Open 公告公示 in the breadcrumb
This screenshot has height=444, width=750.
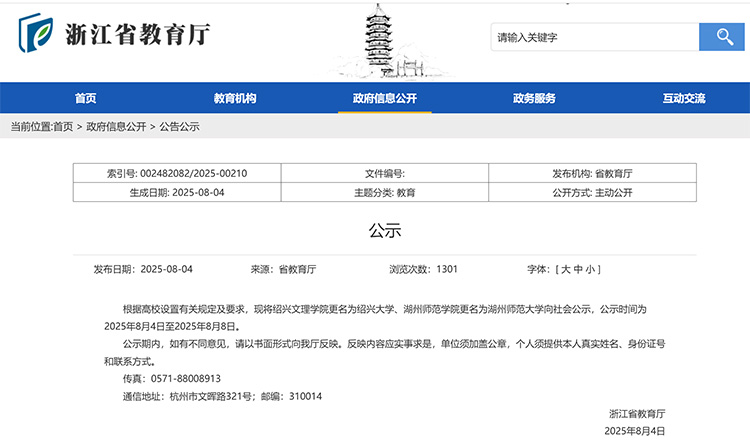point(179,127)
